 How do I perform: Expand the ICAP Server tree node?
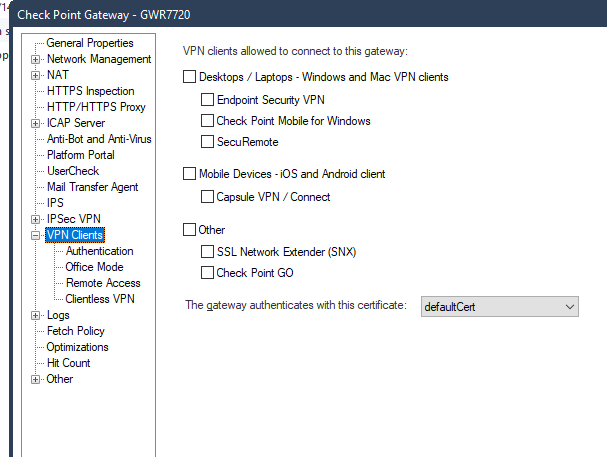pos(35,123)
